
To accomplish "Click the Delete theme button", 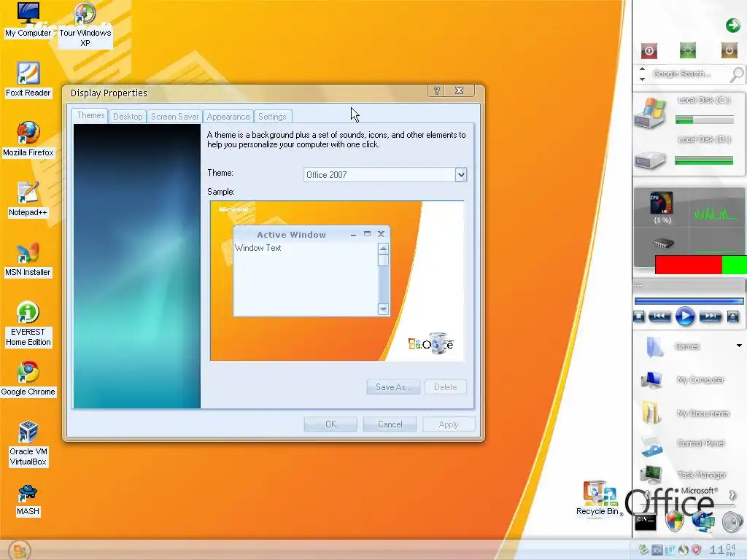I will click(x=446, y=387).
